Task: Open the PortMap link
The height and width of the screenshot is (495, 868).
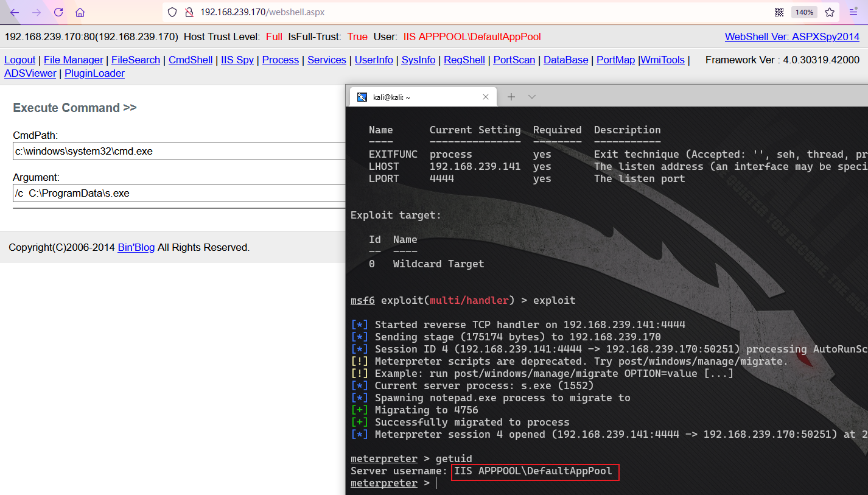Action: 616,60
